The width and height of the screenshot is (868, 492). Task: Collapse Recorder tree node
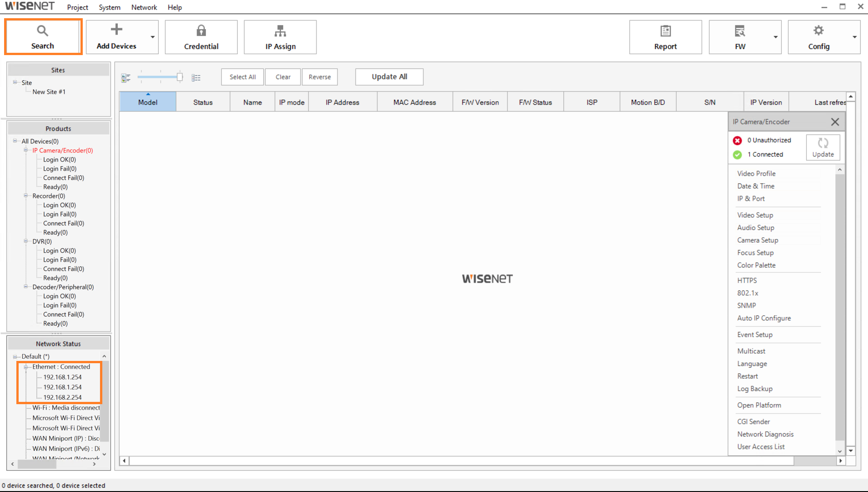click(x=26, y=196)
